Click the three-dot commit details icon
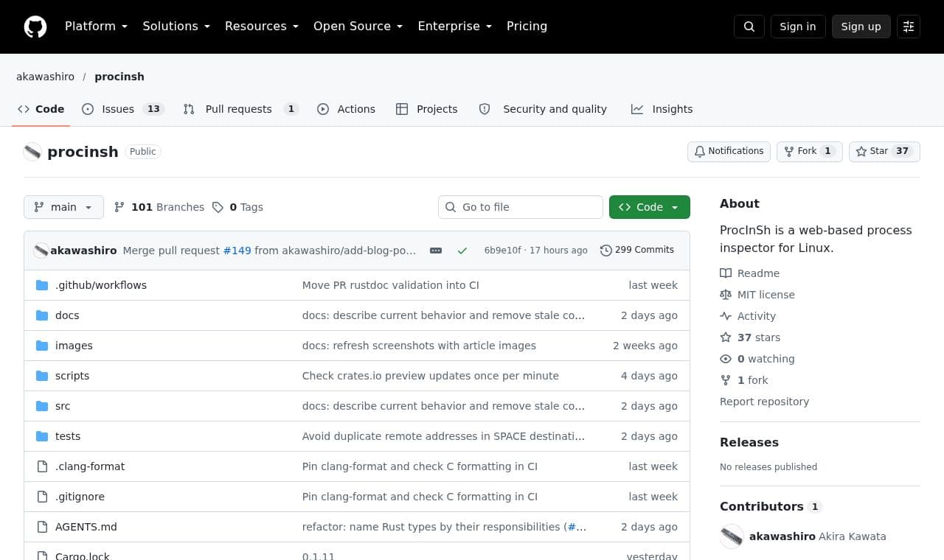The height and width of the screenshot is (560, 944). pos(436,251)
